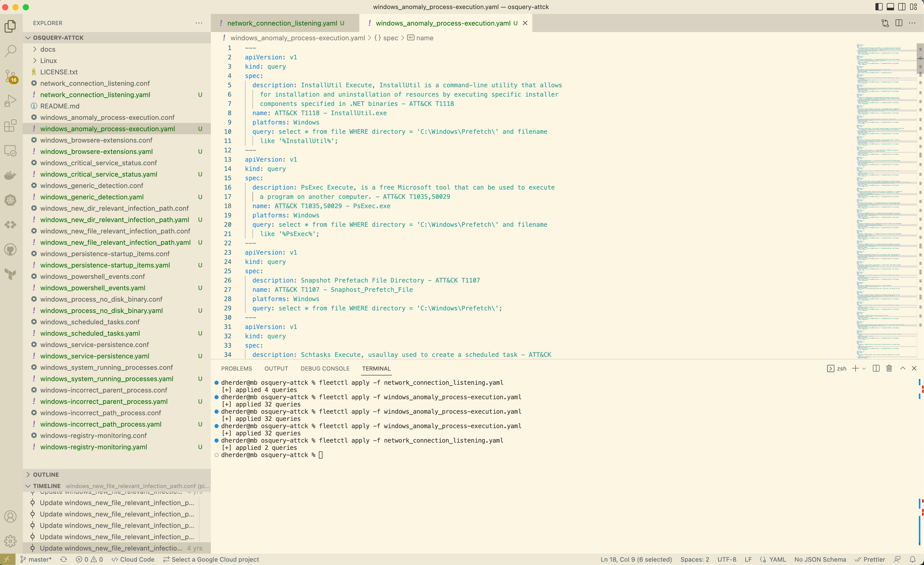The width and height of the screenshot is (924, 565).
Task: Open terminal launch profile dropdown arrow
Action: coord(864,369)
